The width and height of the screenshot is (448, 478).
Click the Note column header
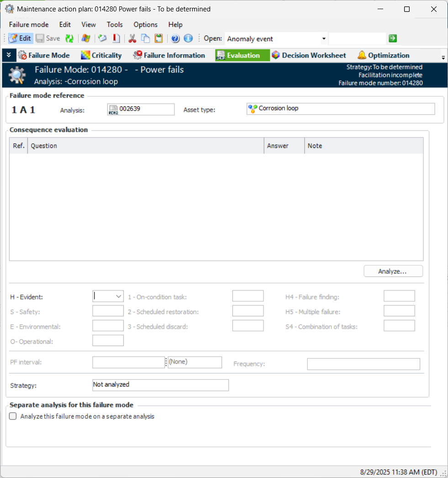364,146
